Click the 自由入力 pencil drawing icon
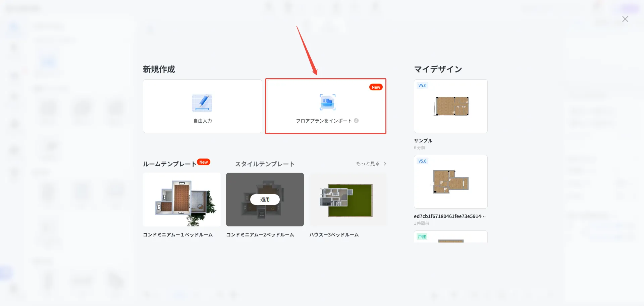This screenshot has width=644, height=306. [x=202, y=103]
